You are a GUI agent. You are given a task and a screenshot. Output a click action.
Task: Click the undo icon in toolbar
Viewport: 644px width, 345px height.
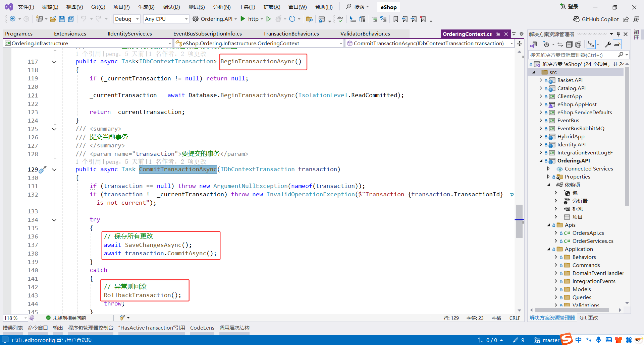tap(84, 19)
